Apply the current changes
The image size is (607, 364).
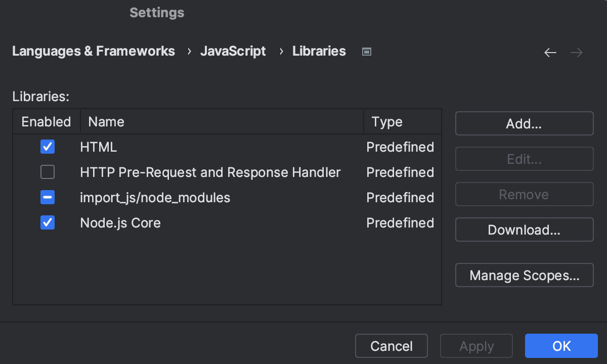(x=476, y=346)
